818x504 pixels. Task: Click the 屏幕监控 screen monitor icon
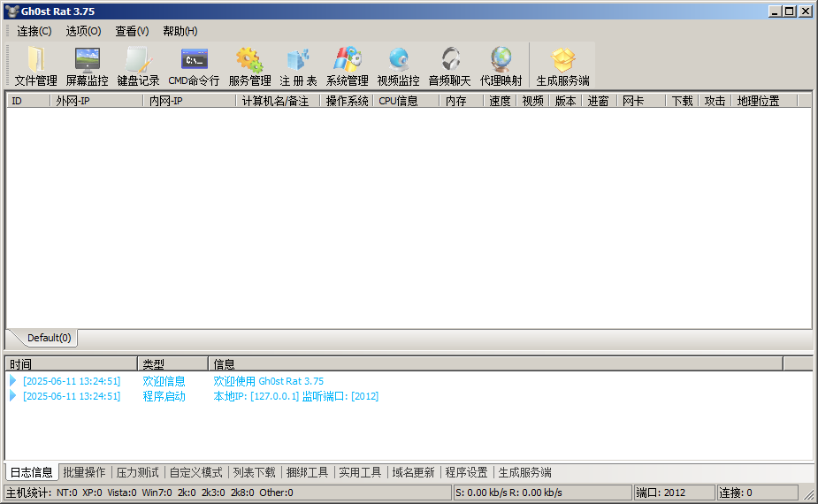tap(87, 60)
